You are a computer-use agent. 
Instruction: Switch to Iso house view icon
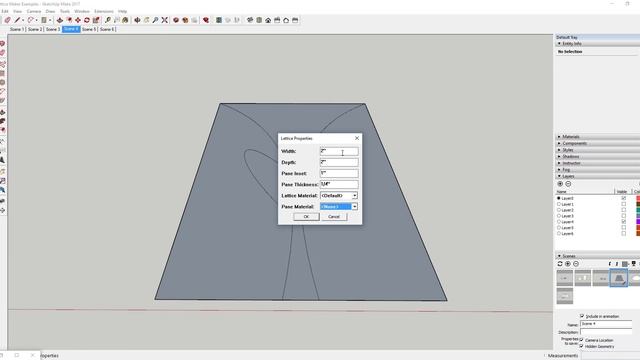point(250,20)
